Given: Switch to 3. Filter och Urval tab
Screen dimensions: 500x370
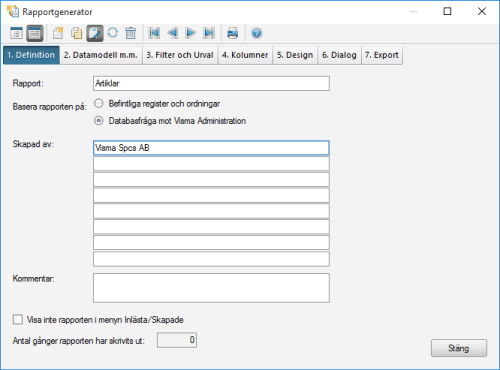Looking at the screenshot, I should [x=180, y=55].
